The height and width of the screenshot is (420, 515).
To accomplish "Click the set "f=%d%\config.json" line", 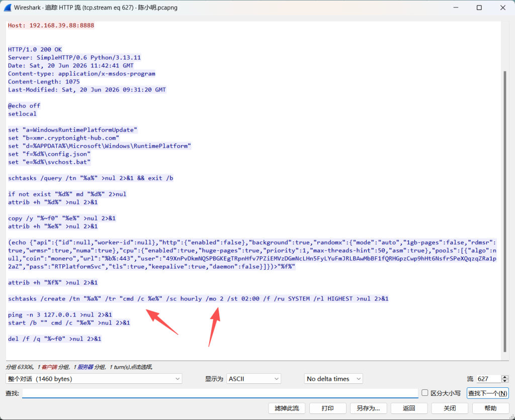I will [x=49, y=154].
